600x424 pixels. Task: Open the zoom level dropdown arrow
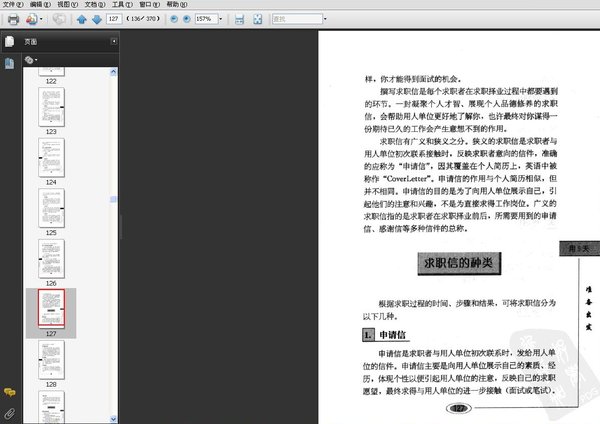(220, 19)
